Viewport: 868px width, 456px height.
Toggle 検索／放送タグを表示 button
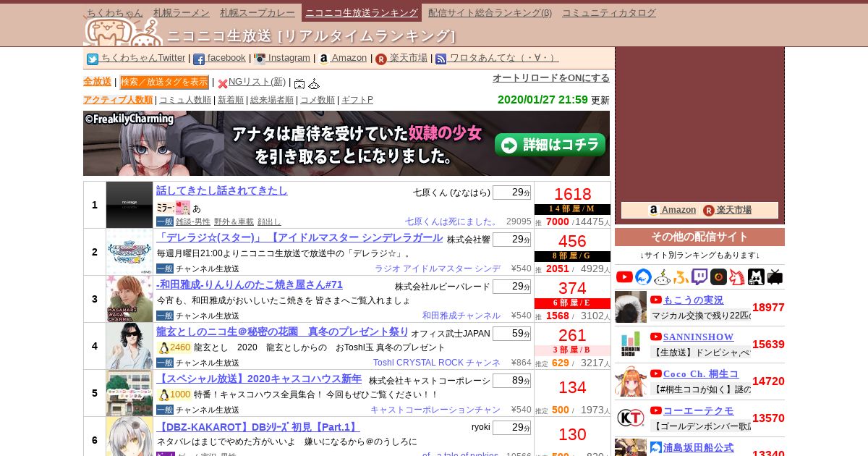164,82
